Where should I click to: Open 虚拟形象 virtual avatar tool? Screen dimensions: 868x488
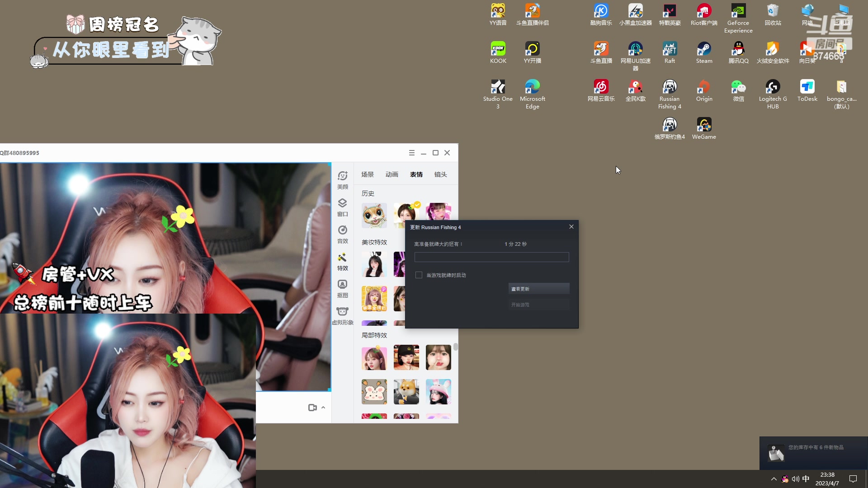pyautogui.click(x=342, y=315)
